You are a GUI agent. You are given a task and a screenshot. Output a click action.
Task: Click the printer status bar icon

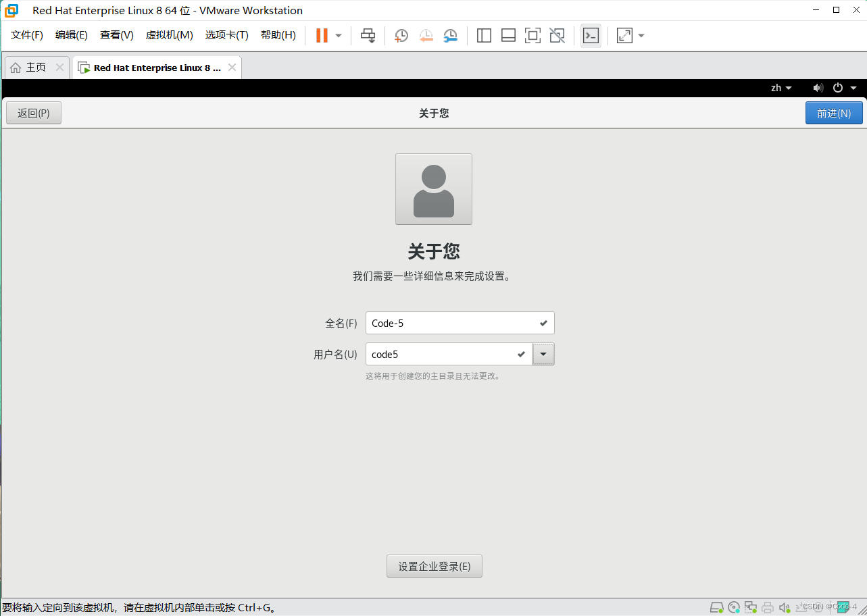[x=767, y=607]
